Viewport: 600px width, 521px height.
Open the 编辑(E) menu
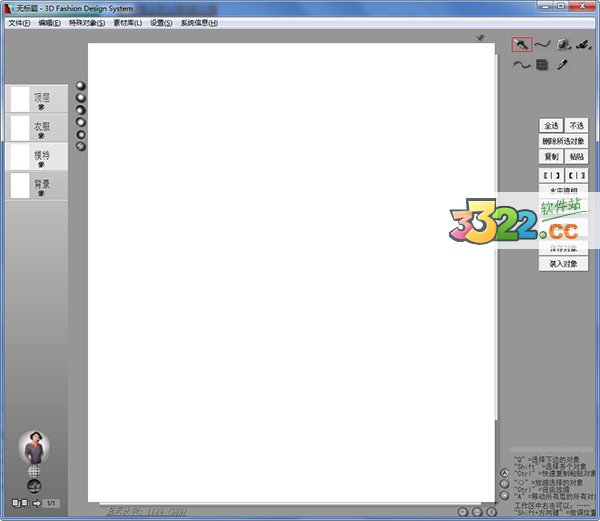click(x=49, y=23)
